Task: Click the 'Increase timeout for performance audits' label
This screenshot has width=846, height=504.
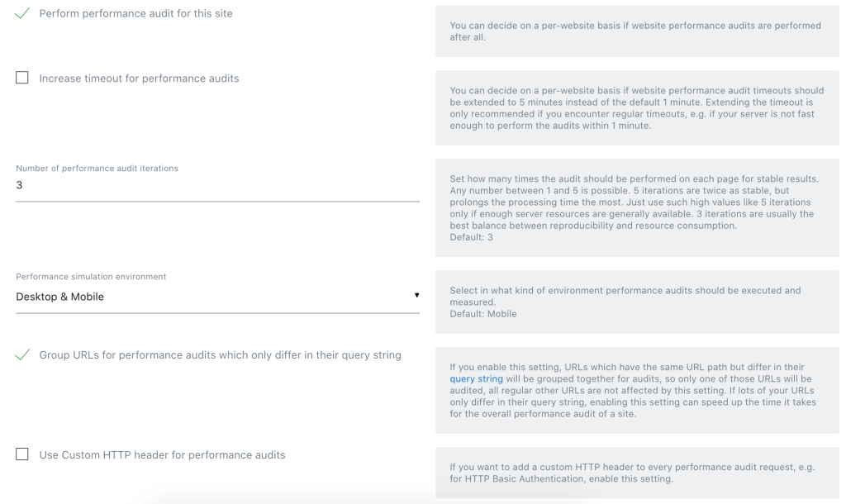Action: 139,78
